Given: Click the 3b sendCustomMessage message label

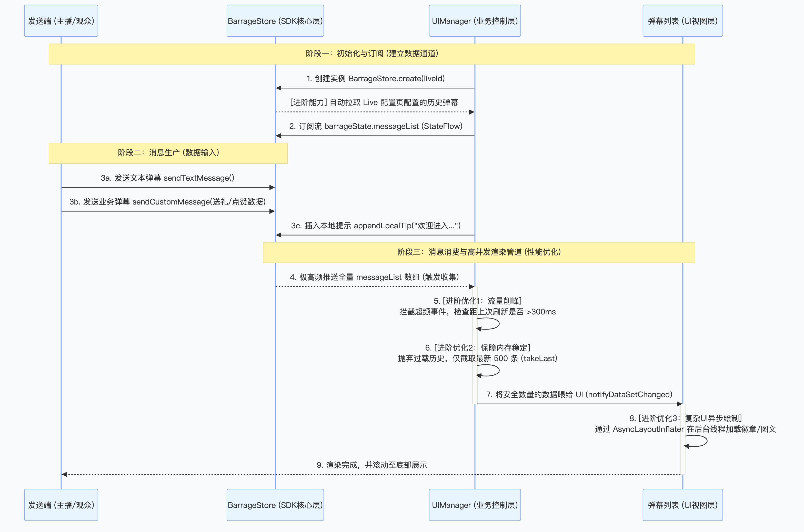Looking at the screenshot, I should click(x=167, y=202).
